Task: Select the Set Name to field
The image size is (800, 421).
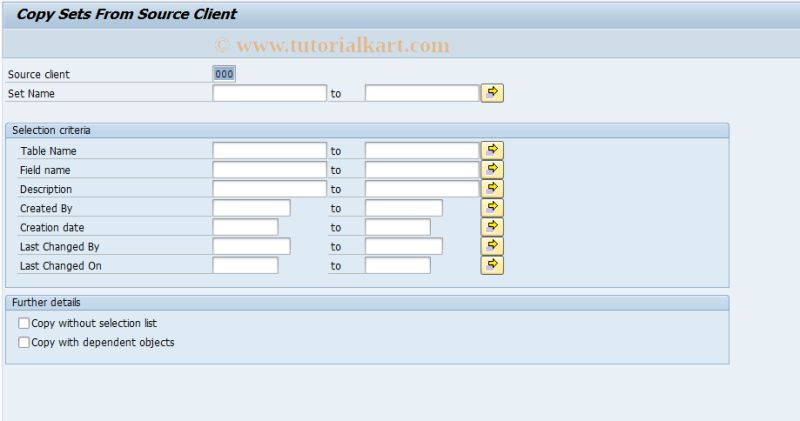Action: pyautogui.click(x=422, y=93)
